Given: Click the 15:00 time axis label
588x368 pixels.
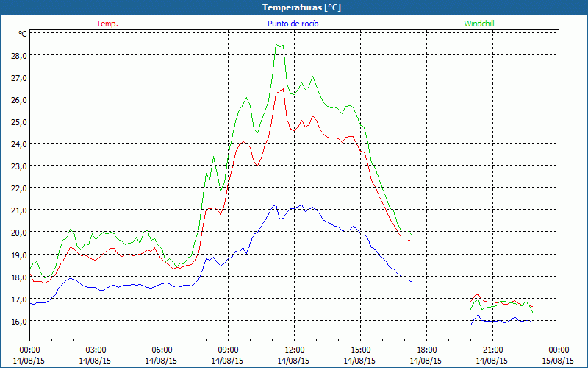Looking at the screenshot, I should pyautogui.click(x=360, y=350).
